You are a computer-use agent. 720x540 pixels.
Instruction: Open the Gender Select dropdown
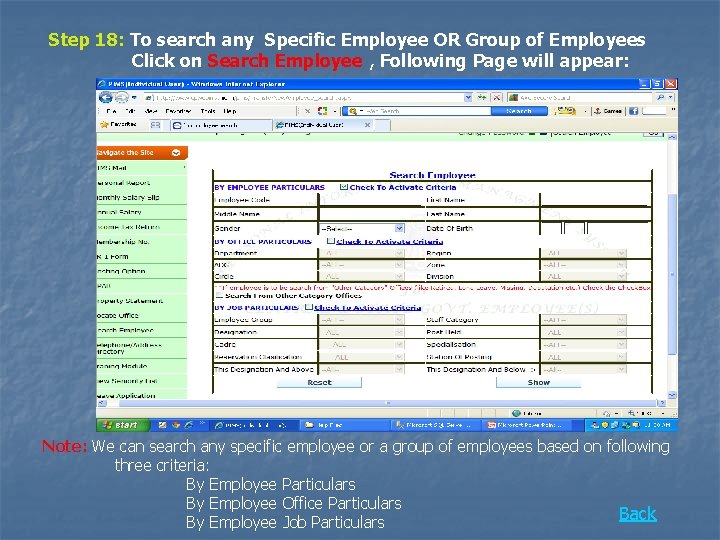(x=362, y=228)
